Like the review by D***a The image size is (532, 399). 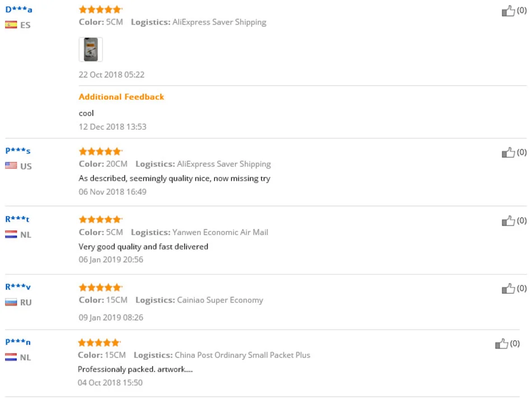[x=508, y=11]
